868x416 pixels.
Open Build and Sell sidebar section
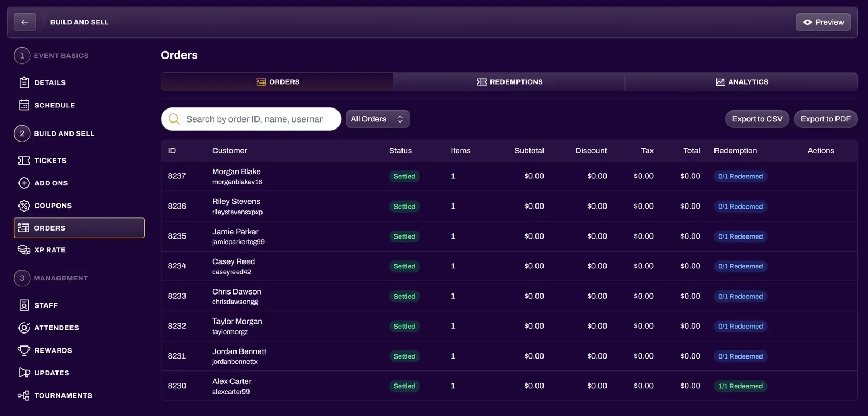coord(54,133)
